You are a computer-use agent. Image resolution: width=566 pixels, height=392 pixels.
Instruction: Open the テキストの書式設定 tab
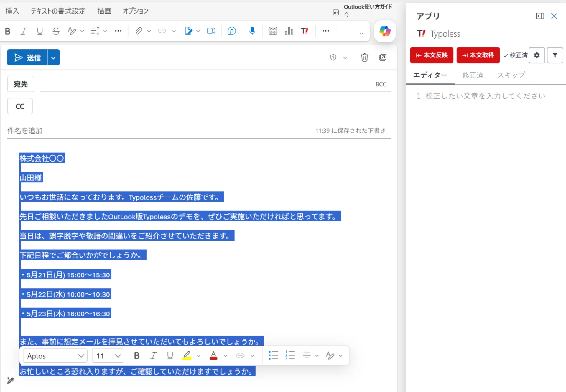pos(58,11)
